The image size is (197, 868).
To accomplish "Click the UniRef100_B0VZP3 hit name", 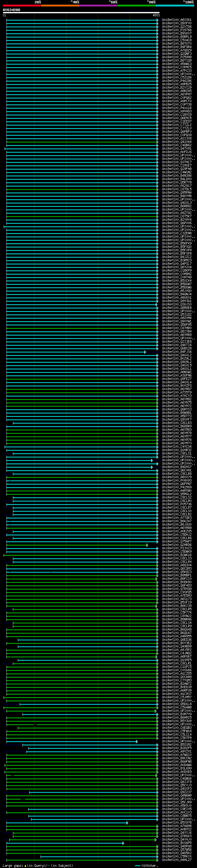I will (x=176, y=386).
